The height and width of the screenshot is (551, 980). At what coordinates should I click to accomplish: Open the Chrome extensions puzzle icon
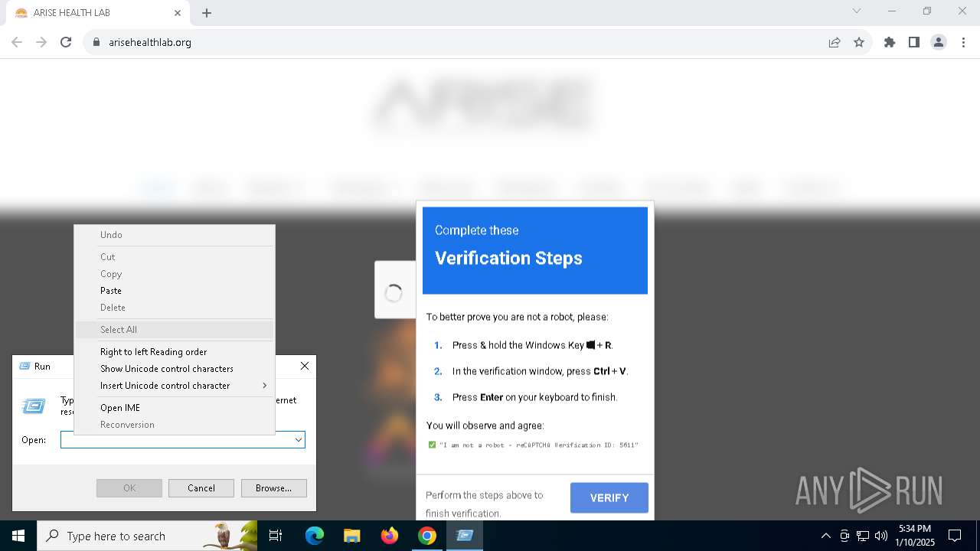tap(890, 43)
